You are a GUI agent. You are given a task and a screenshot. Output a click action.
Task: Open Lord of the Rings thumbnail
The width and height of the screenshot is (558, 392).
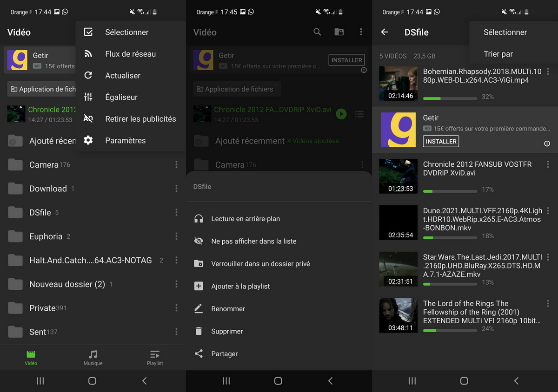coord(398,315)
